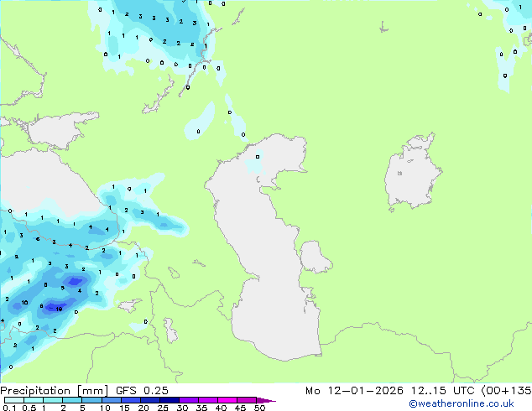Image resolution: width=532 pixels, height=411 pixels.
Task: Click the "12..15 UTC" time text
Action: 443,391
